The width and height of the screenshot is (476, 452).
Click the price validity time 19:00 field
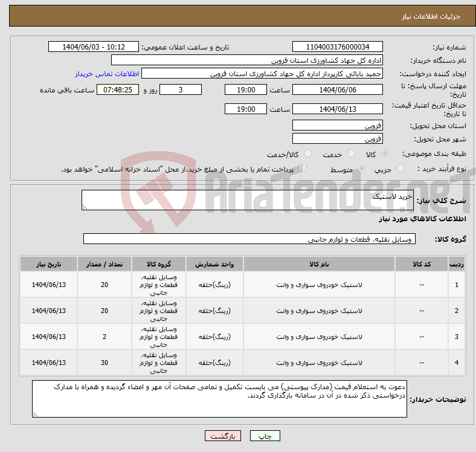pos(246,109)
